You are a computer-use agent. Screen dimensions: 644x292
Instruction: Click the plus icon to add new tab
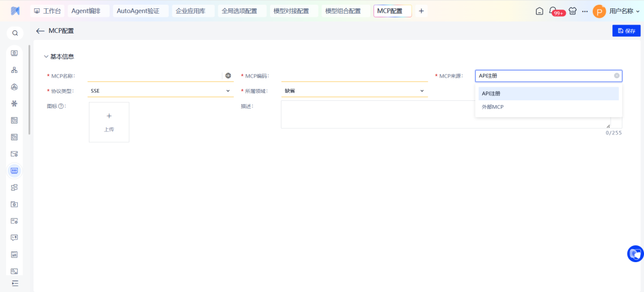(422, 11)
